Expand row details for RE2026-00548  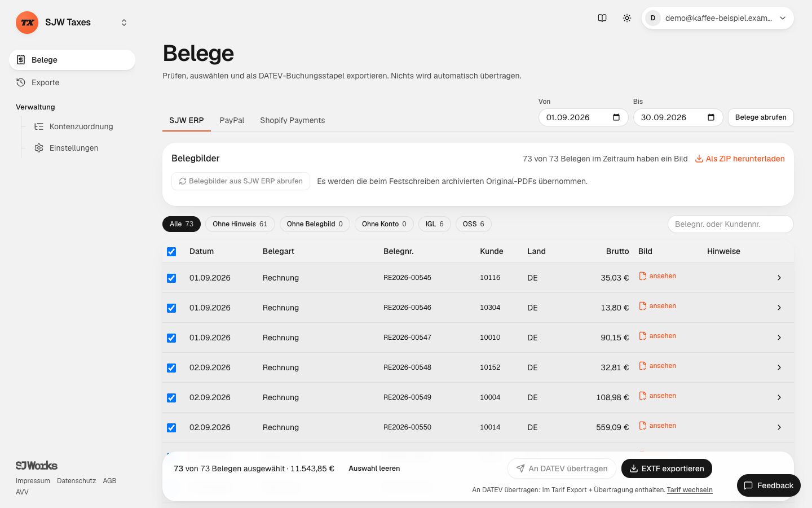click(x=779, y=367)
